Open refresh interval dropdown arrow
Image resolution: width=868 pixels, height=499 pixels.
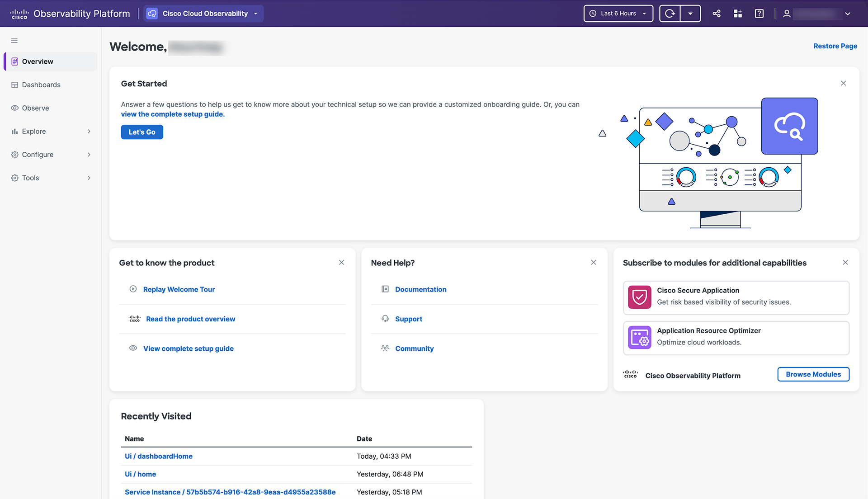pos(690,14)
